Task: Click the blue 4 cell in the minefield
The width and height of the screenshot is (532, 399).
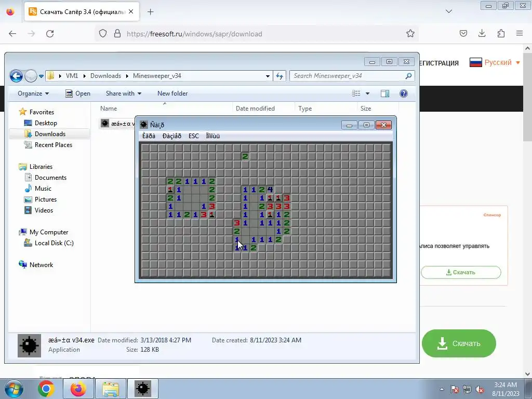Action: coord(270,190)
